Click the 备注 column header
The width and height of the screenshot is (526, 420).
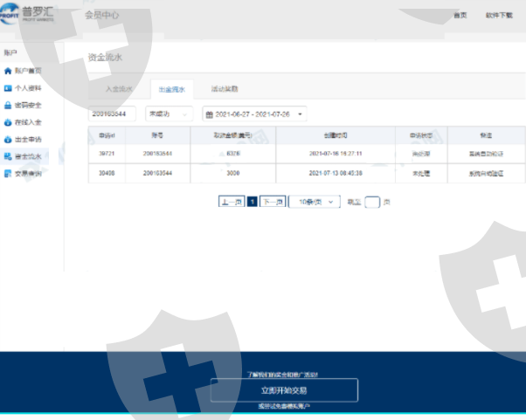486,135
